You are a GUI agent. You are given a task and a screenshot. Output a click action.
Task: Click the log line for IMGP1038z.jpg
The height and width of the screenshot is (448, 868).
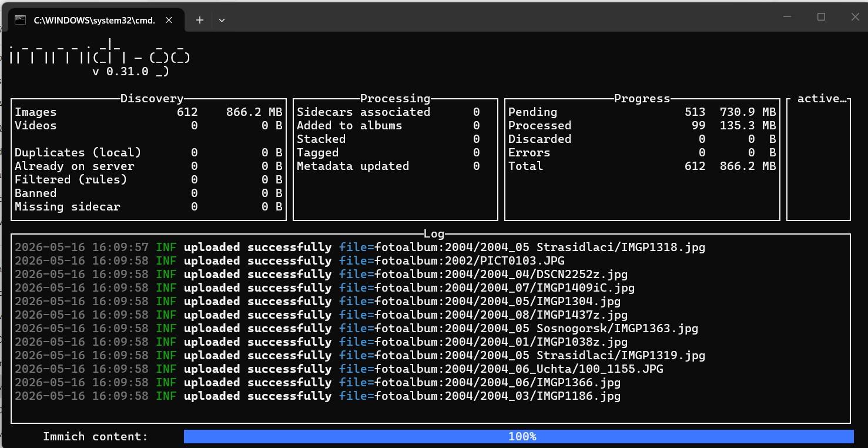(321, 342)
